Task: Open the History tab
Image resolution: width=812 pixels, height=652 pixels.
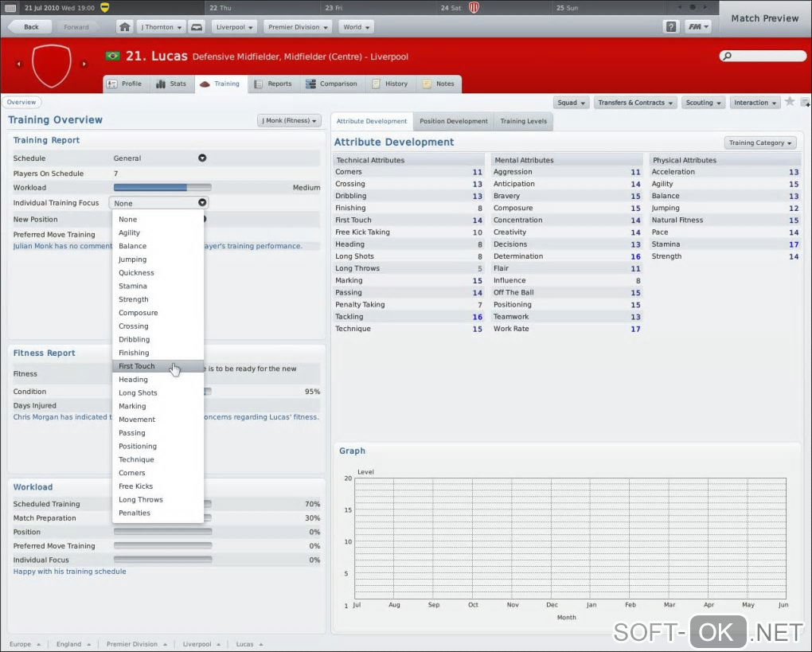Action: tap(390, 84)
